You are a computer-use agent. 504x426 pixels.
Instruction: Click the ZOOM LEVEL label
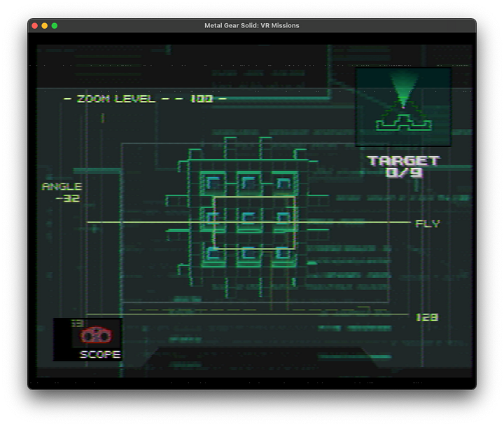coord(116,99)
